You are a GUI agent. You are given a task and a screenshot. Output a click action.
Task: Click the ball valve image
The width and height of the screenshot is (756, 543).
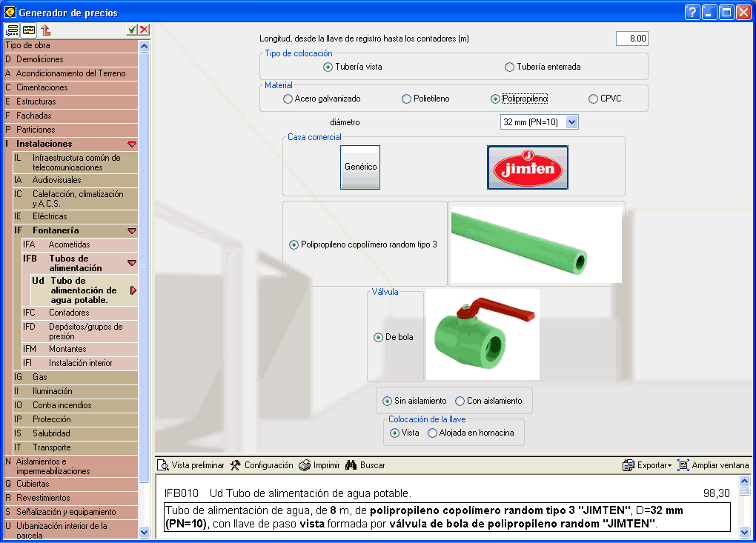coord(483,334)
